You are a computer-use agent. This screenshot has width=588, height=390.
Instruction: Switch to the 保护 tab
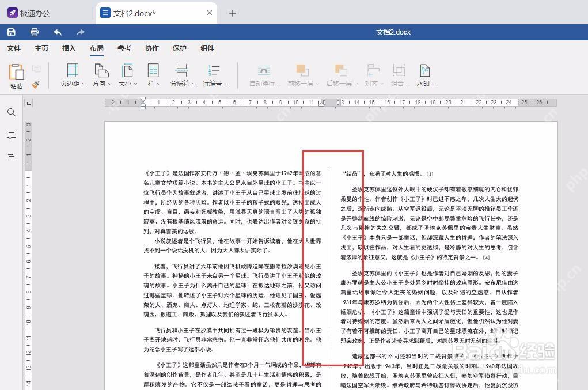point(179,48)
